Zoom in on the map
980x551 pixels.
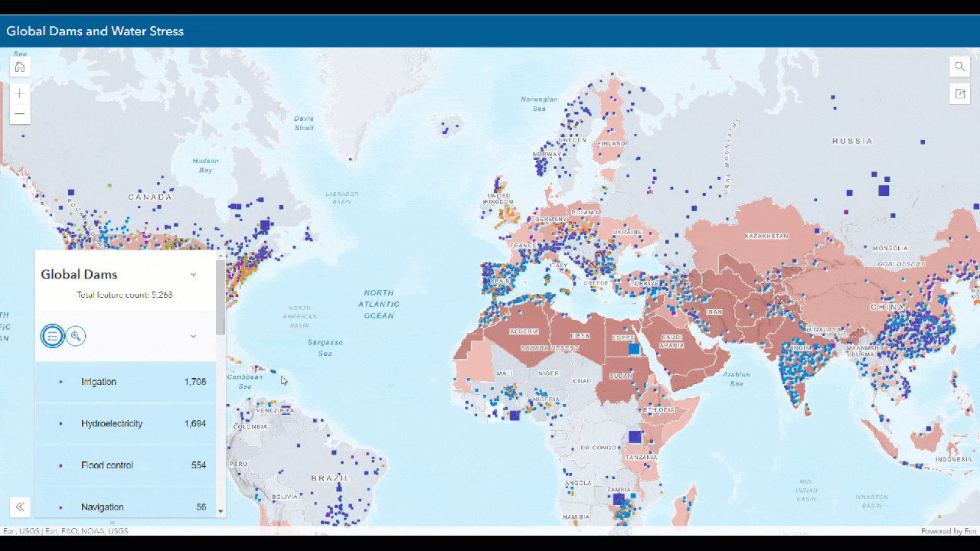[20, 94]
